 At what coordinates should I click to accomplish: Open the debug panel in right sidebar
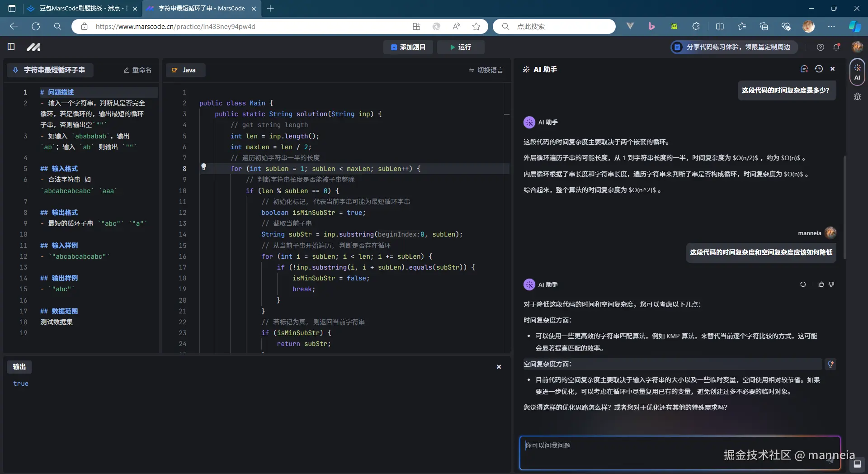[857, 96]
